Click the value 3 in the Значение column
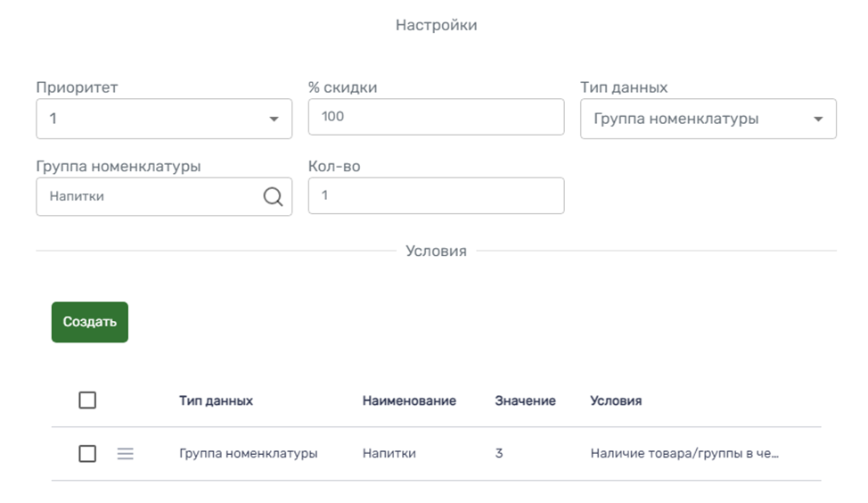Viewport: 868px width, 503px height. point(499,454)
